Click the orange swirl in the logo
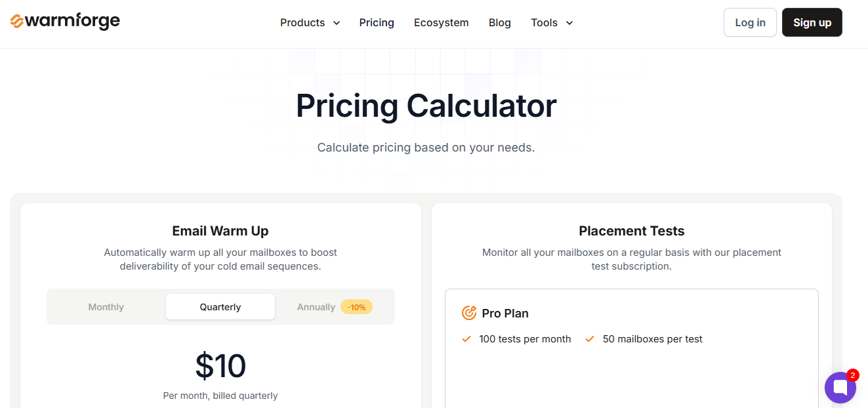The height and width of the screenshot is (408, 868). pos(17,21)
